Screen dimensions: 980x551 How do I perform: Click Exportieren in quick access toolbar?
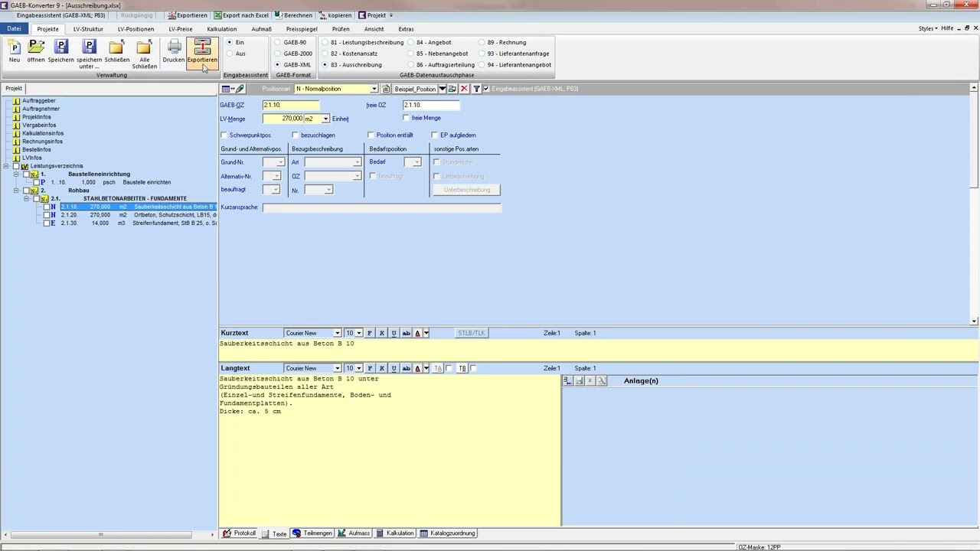point(187,15)
